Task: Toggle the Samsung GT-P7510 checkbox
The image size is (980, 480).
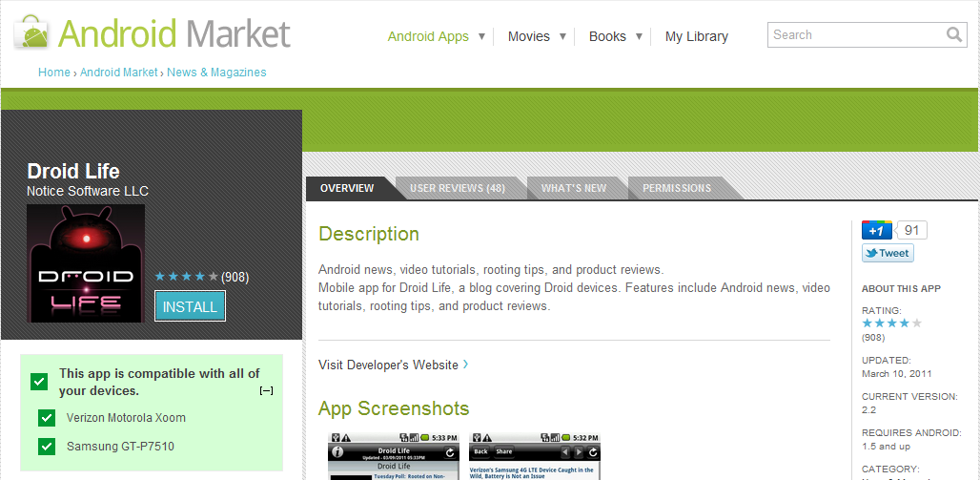Action: [x=46, y=446]
